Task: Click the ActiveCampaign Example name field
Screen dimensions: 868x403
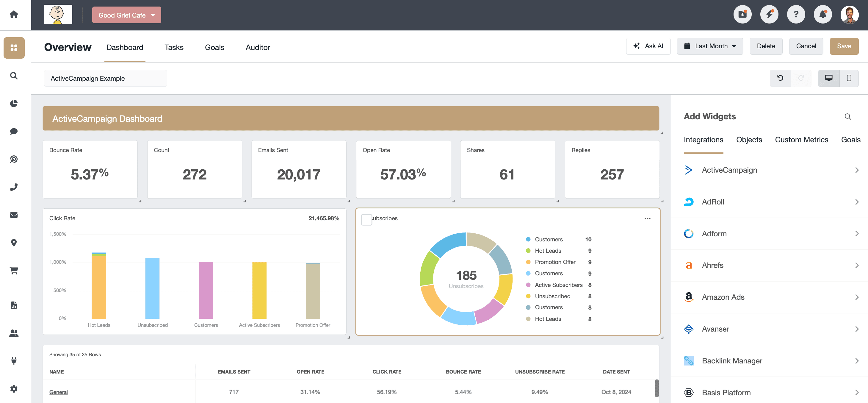Action: tap(106, 78)
